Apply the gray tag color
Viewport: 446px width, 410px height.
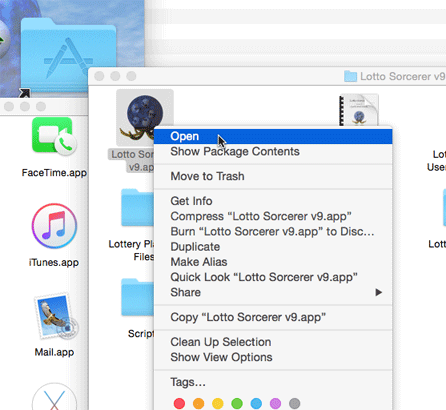[294, 403]
